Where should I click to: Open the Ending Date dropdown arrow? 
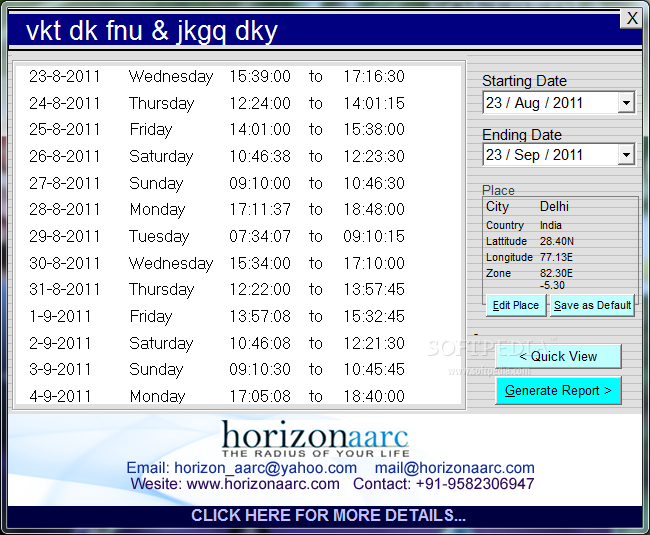(x=626, y=155)
